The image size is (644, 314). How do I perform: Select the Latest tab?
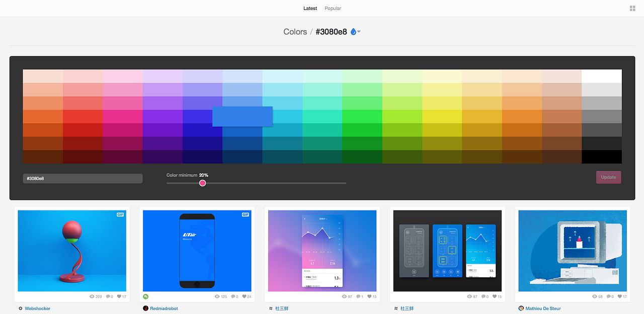[310, 8]
